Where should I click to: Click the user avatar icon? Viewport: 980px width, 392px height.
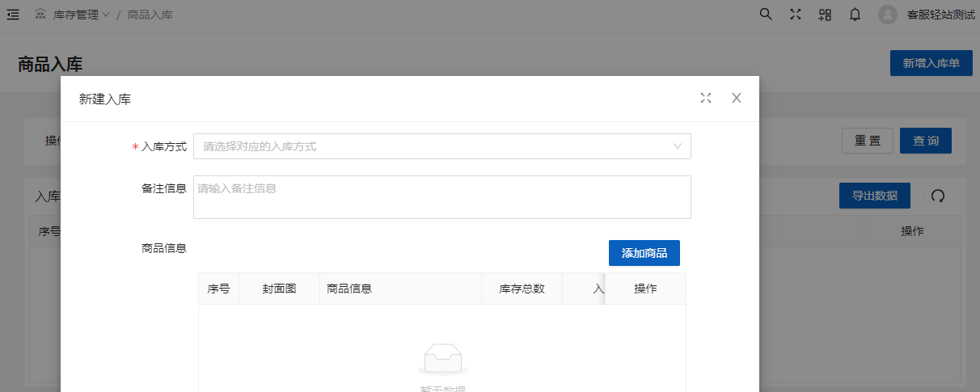point(888,15)
